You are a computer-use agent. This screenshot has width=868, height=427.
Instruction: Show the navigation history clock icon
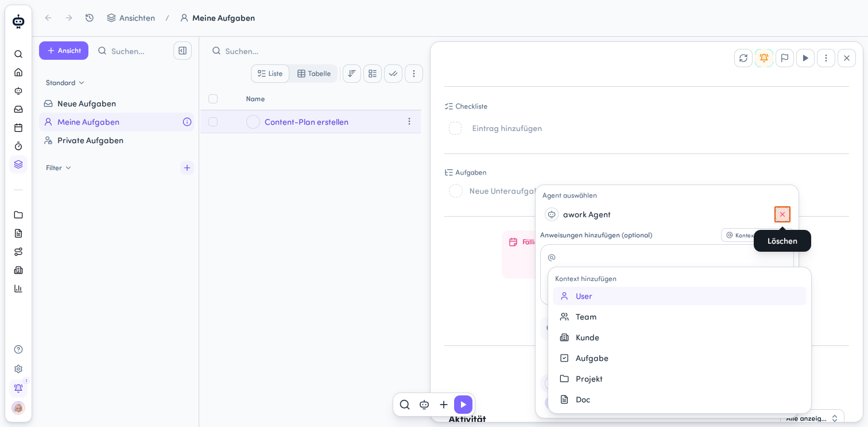tap(90, 18)
